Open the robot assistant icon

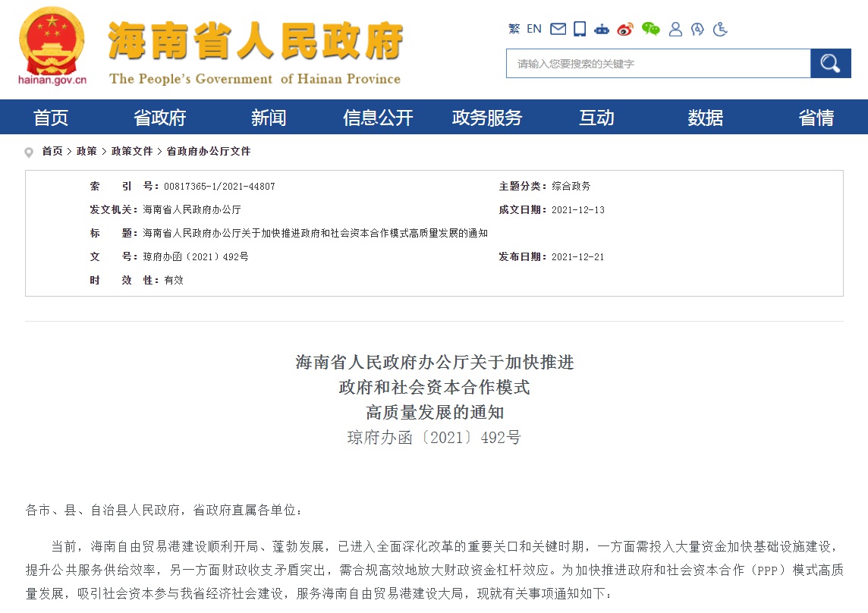tap(602, 29)
